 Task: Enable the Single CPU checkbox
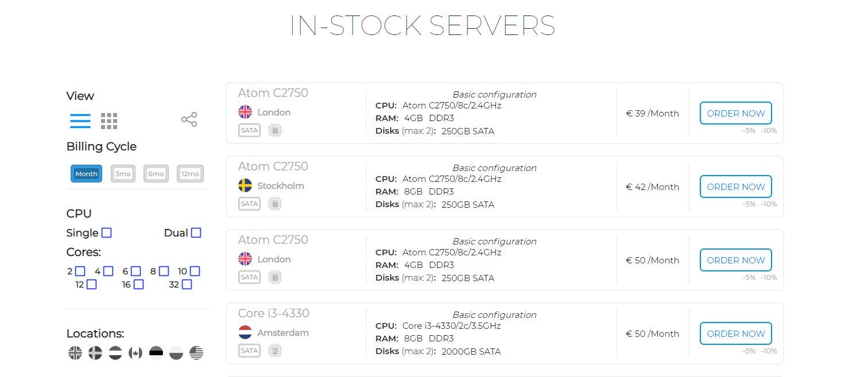[106, 233]
